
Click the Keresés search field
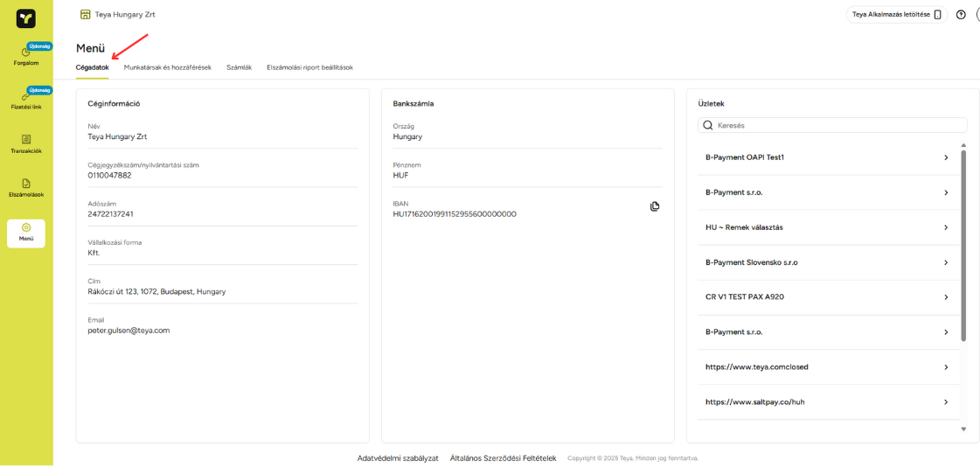pos(832,125)
